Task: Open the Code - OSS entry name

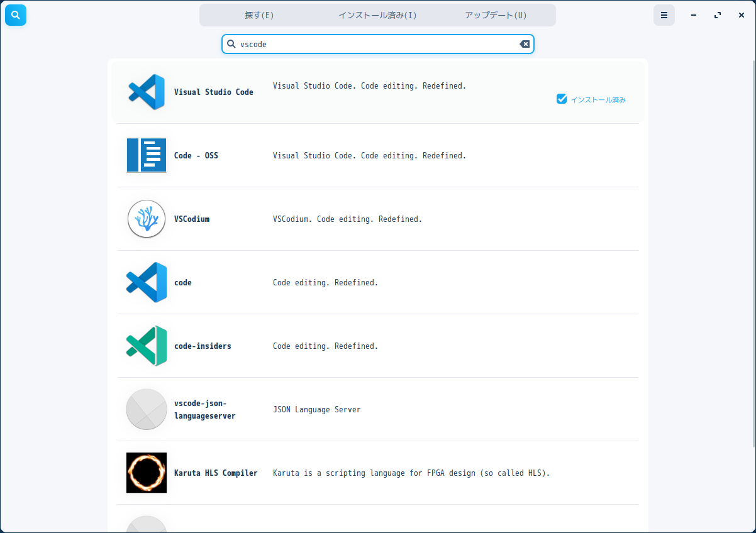Action: [196, 155]
